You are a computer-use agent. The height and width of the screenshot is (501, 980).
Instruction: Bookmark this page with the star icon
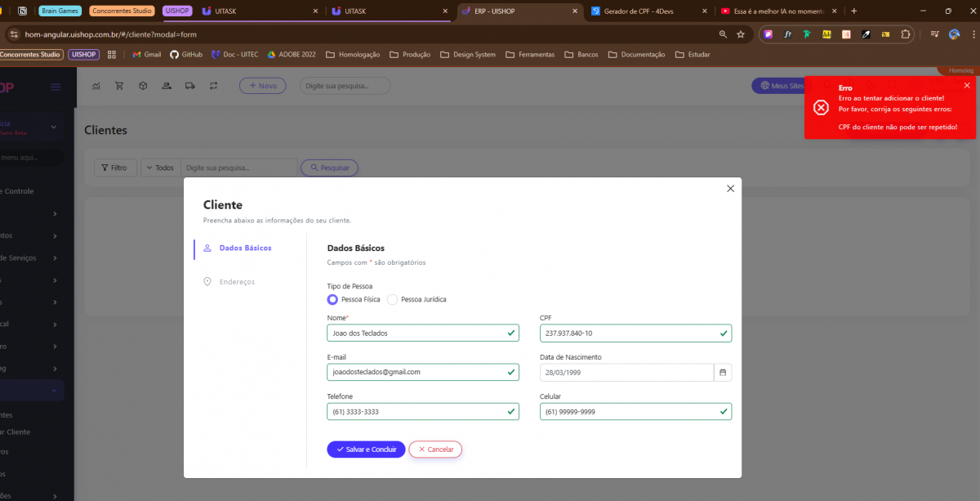point(741,34)
